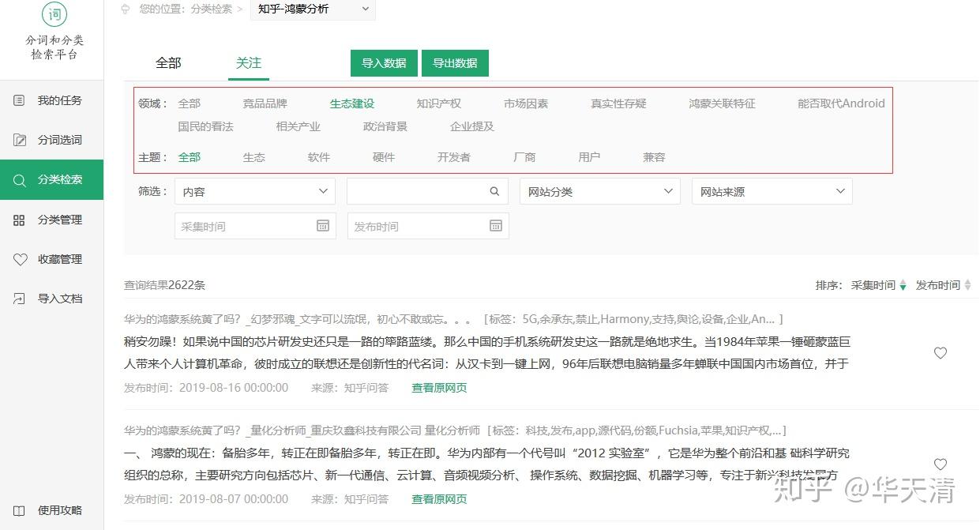Click the keyword search input field
980x530 pixels.
(x=427, y=191)
